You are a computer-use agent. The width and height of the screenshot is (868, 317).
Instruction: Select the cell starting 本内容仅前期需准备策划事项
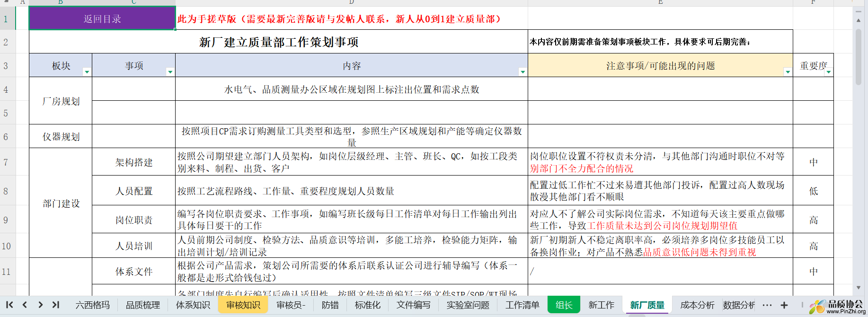(660, 42)
